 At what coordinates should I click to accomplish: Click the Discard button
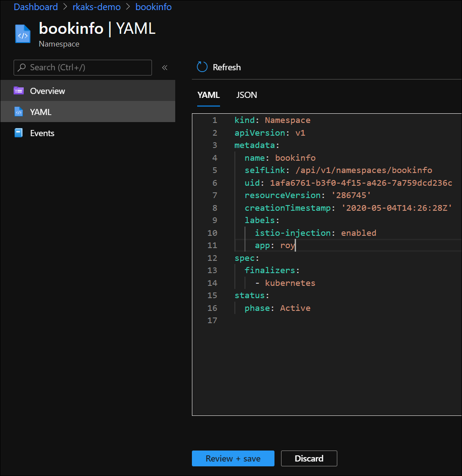click(309, 458)
